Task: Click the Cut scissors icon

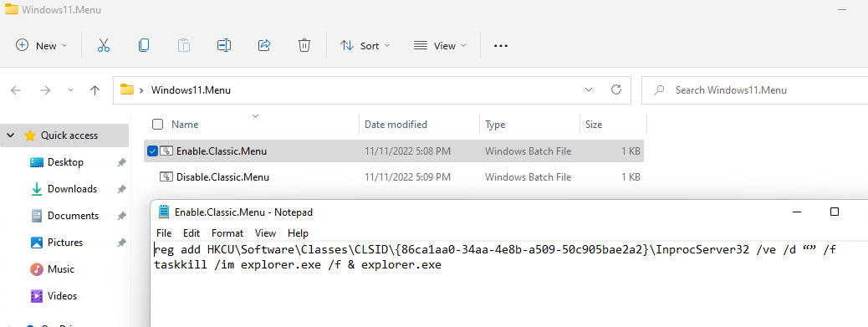Action: pyautogui.click(x=104, y=45)
